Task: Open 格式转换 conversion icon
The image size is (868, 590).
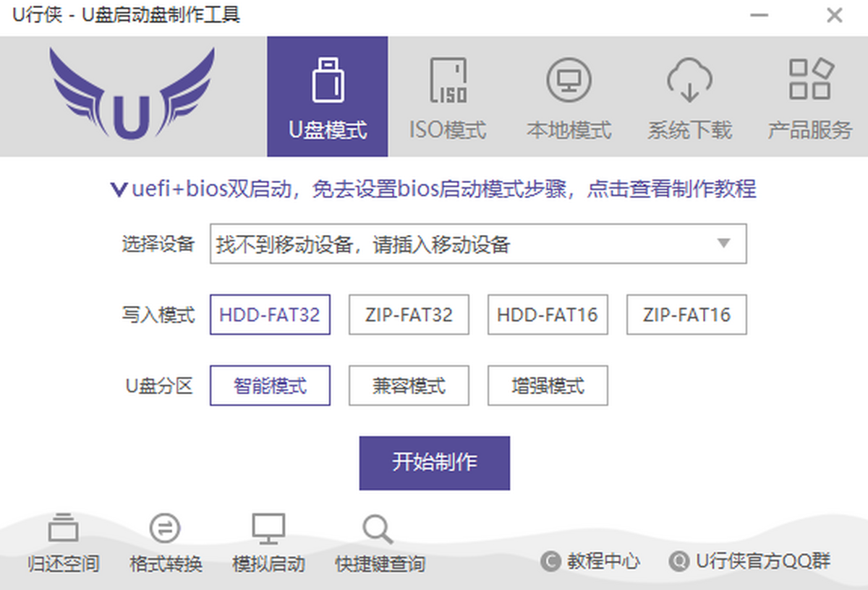Action: pos(165,529)
